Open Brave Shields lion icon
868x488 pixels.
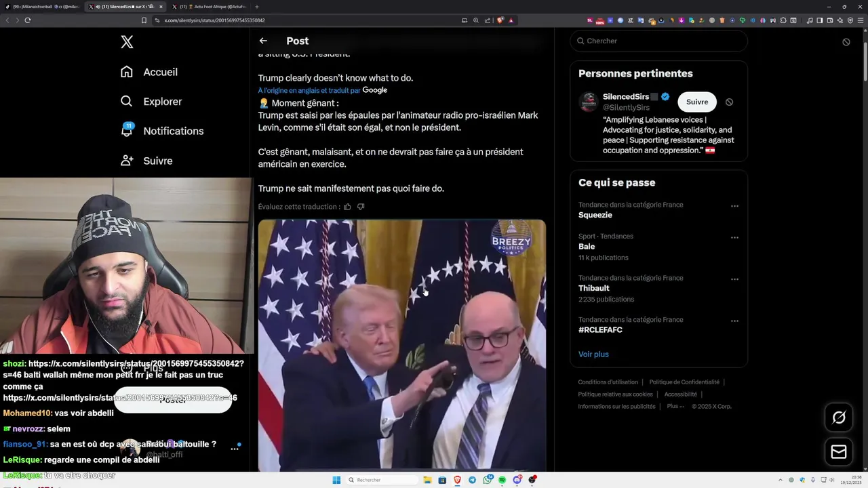pyautogui.click(x=500, y=20)
